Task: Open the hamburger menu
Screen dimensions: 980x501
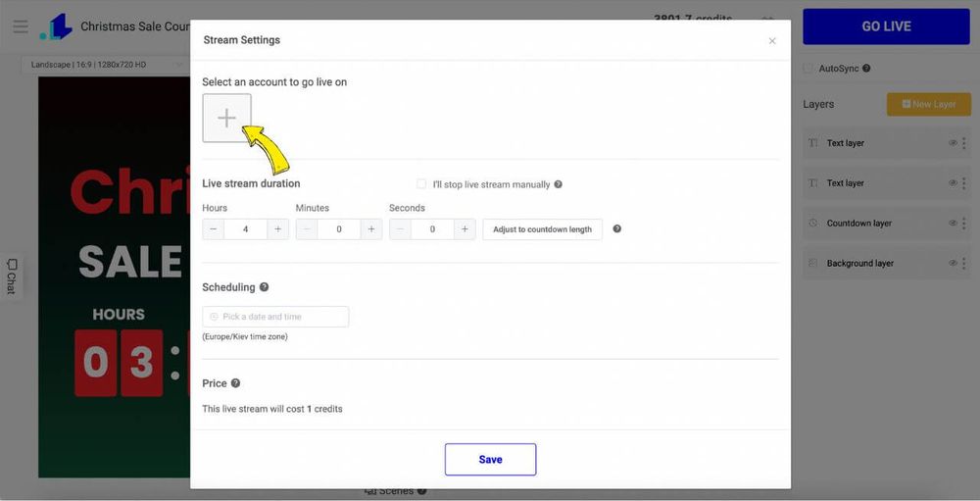Action: pos(20,26)
